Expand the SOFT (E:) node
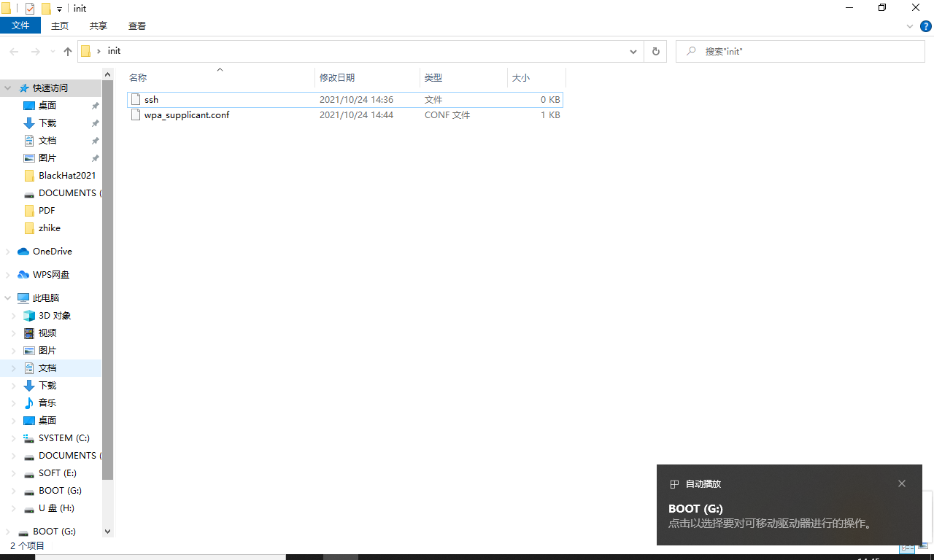The width and height of the screenshot is (934, 560). click(13, 473)
